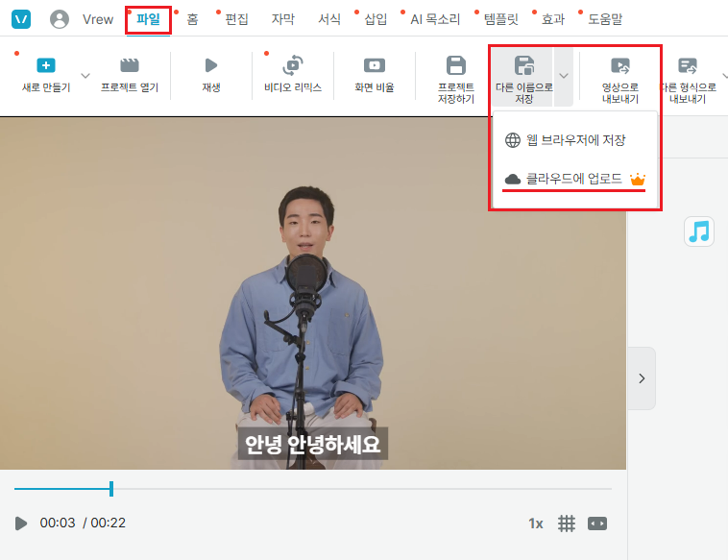The width and height of the screenshot is (728, 560).
Task: Click the Vrew logo icon
Action: pos(21,19)
